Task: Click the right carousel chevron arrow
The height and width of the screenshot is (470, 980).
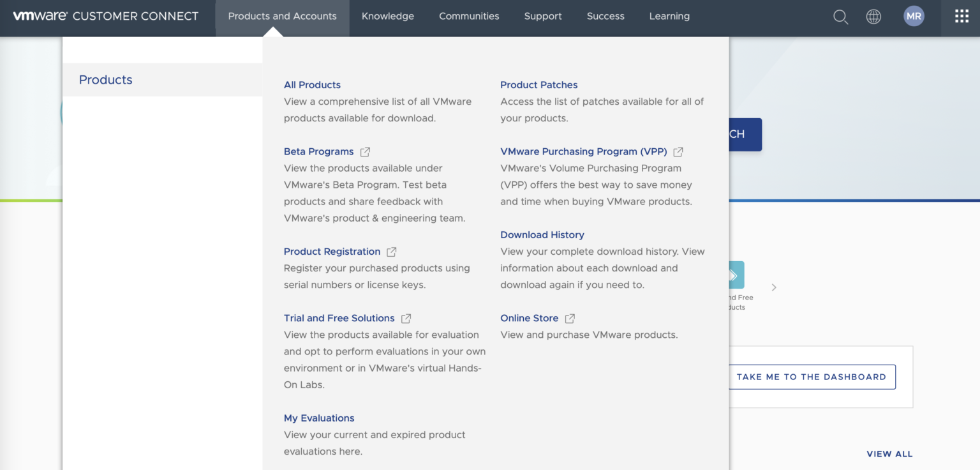Action: [774, 287]
